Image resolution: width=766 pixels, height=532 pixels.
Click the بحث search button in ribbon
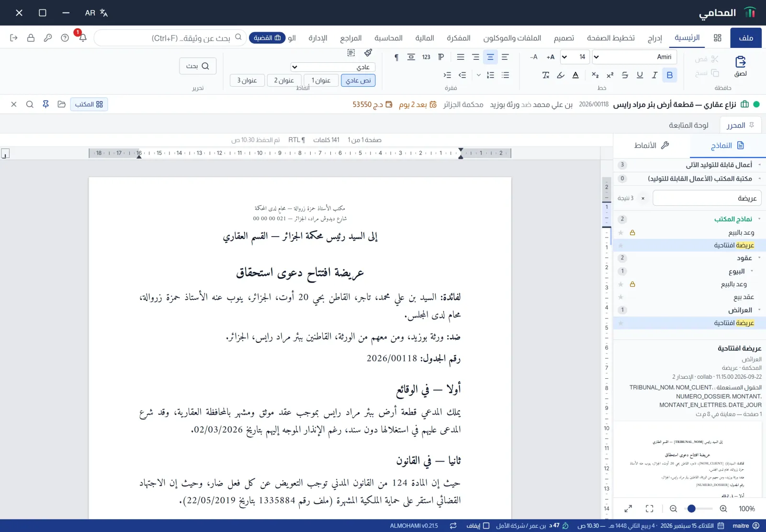pos(198,66)
